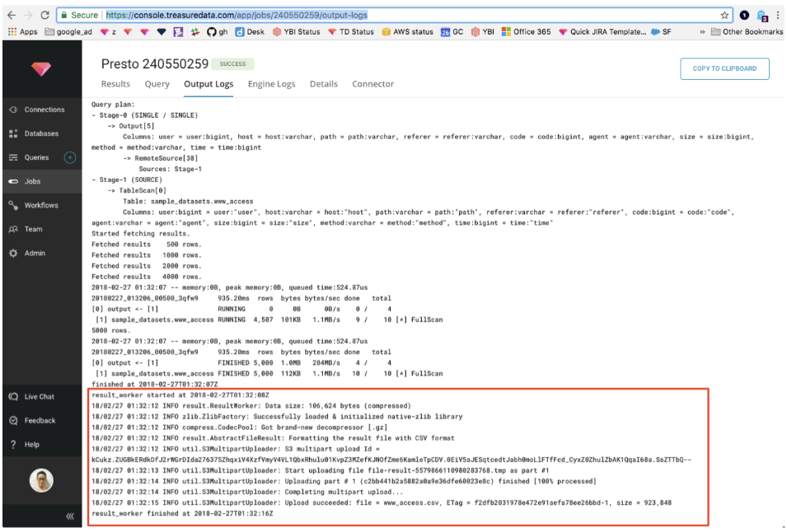
Task: Bookmark this page with the star icon
Action: tap(724, 15)
